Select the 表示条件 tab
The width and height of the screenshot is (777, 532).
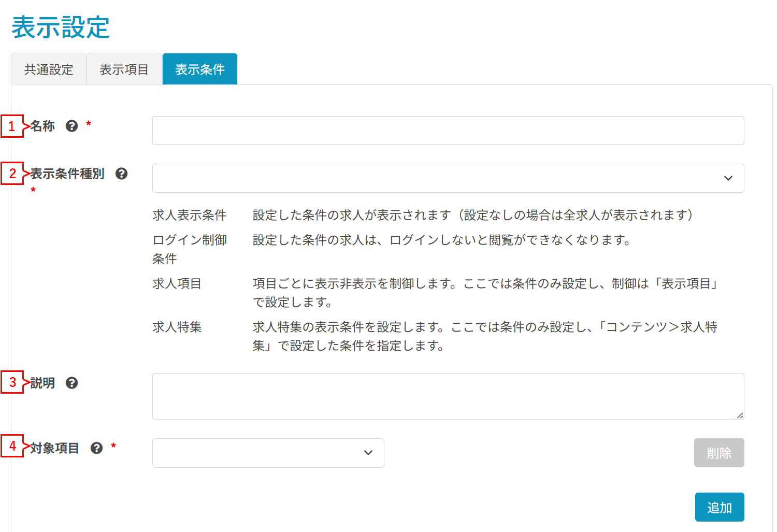point(200,69)
